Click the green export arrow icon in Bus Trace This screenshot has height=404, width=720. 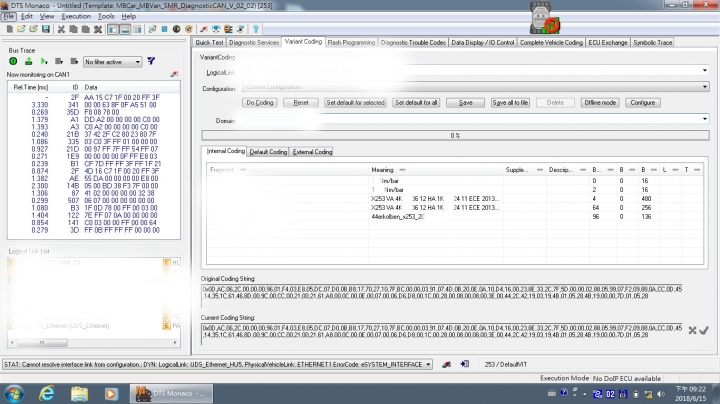28,61
